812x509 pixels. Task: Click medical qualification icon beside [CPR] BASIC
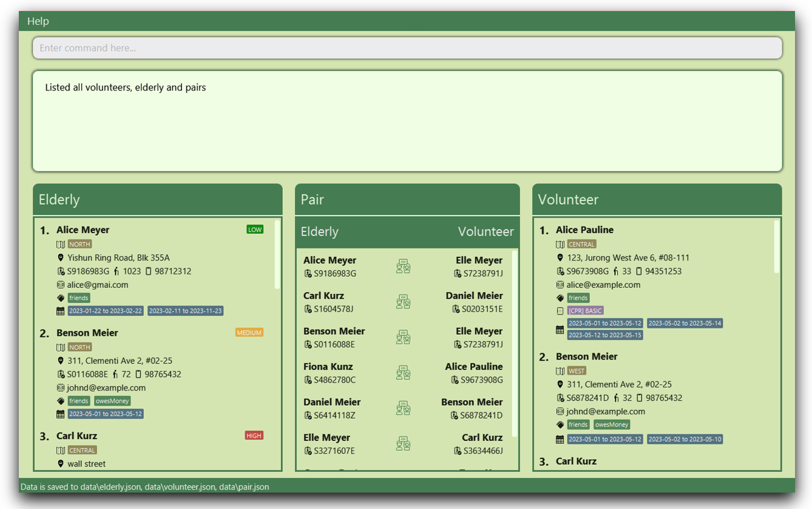[560, 311]
